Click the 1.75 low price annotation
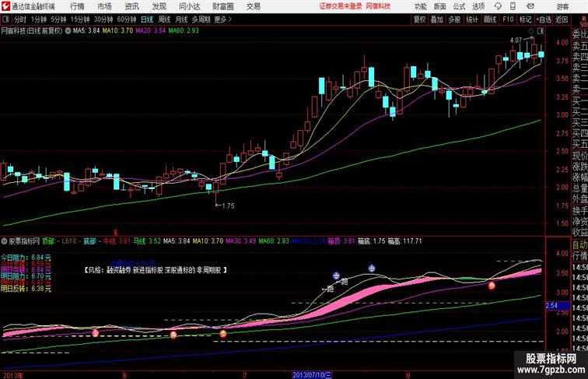The image size is (588, 379). pos(228,206)
